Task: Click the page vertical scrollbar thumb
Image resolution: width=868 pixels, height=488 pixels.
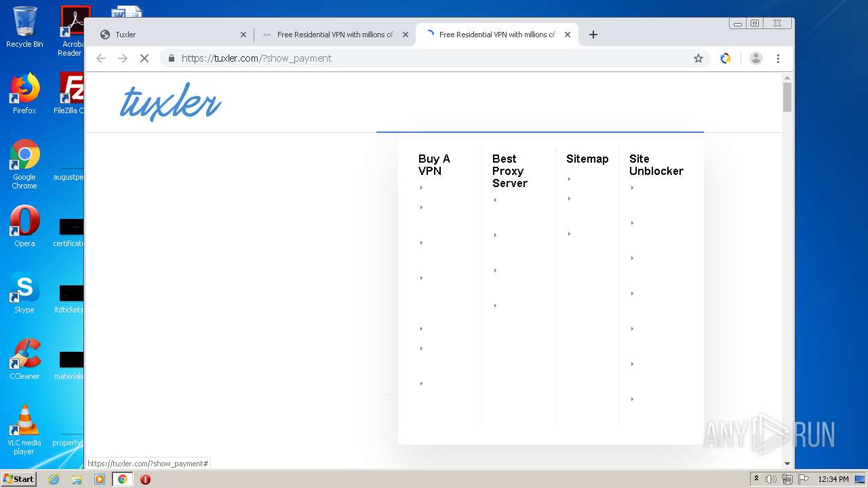Action: 787,97
